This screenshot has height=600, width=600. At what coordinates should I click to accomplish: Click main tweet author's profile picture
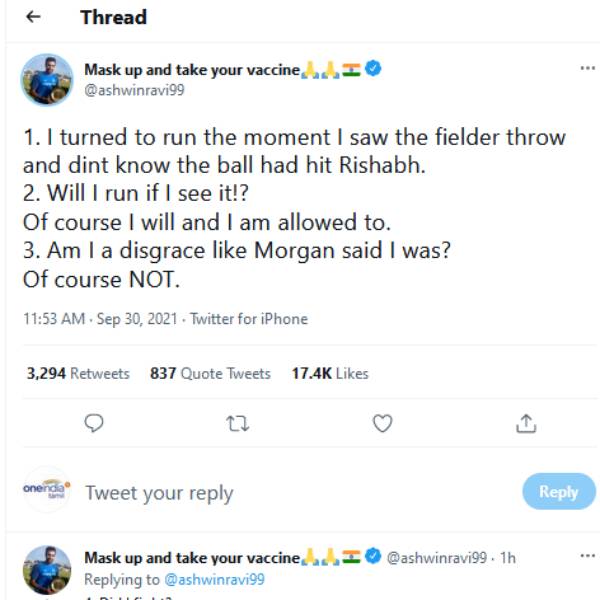47,79
